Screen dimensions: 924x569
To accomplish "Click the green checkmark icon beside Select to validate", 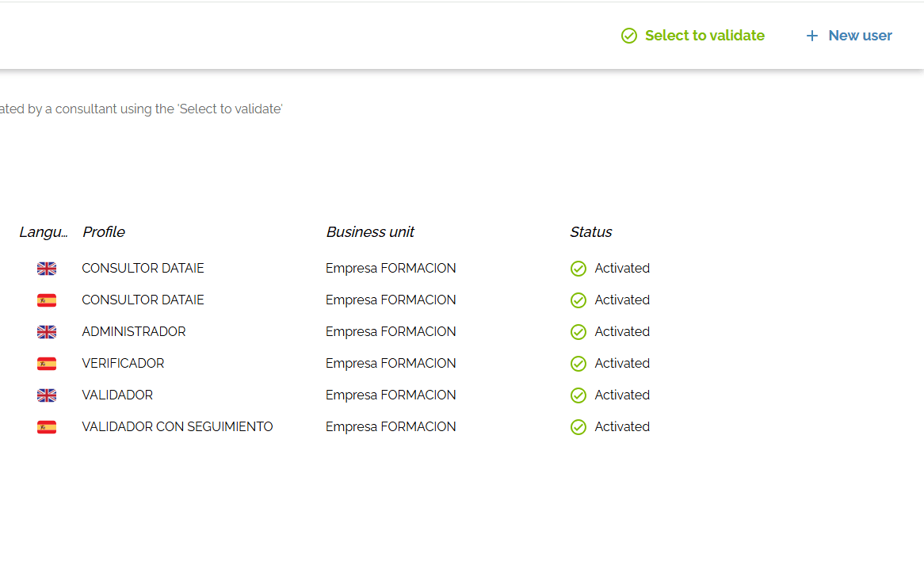I will 628,36.
